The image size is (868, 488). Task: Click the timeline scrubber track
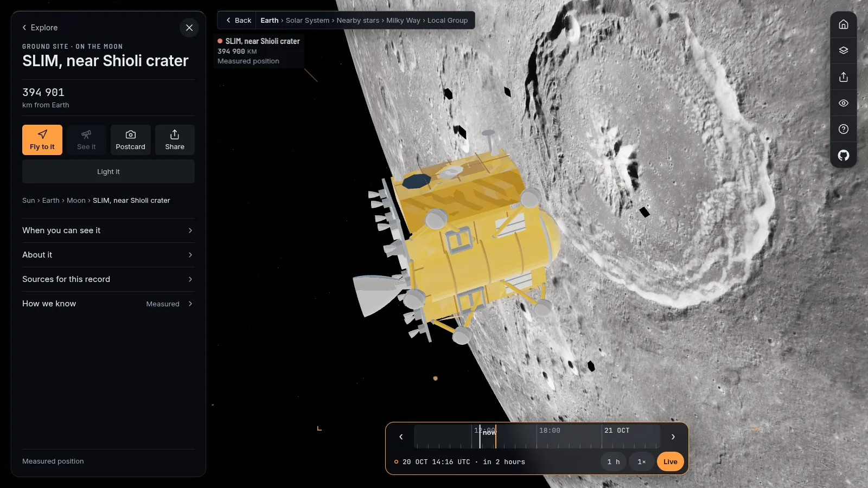537,437
